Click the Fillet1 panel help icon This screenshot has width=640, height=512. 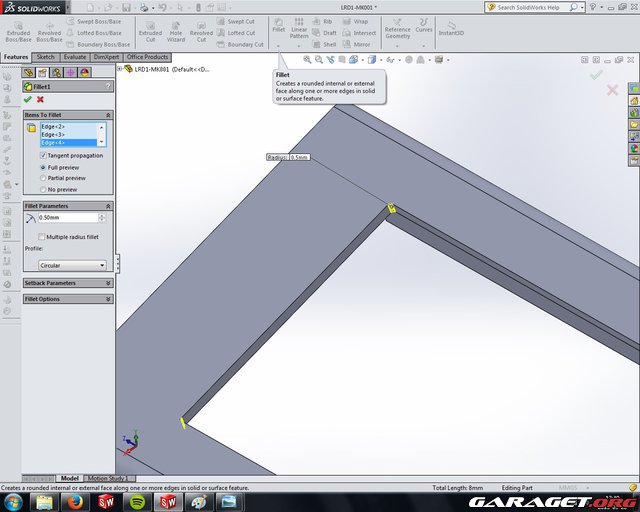108,86
